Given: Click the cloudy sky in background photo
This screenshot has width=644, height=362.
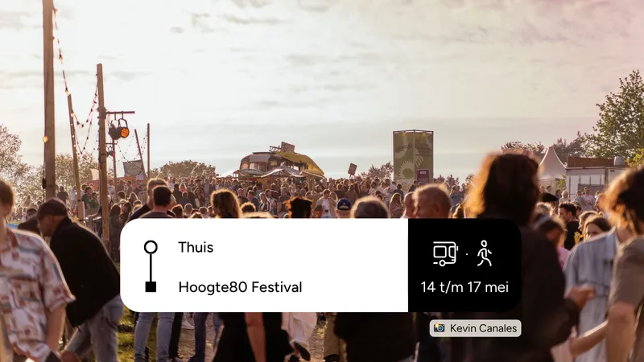Looking at the screenshot, I should (x=322, y=62).
